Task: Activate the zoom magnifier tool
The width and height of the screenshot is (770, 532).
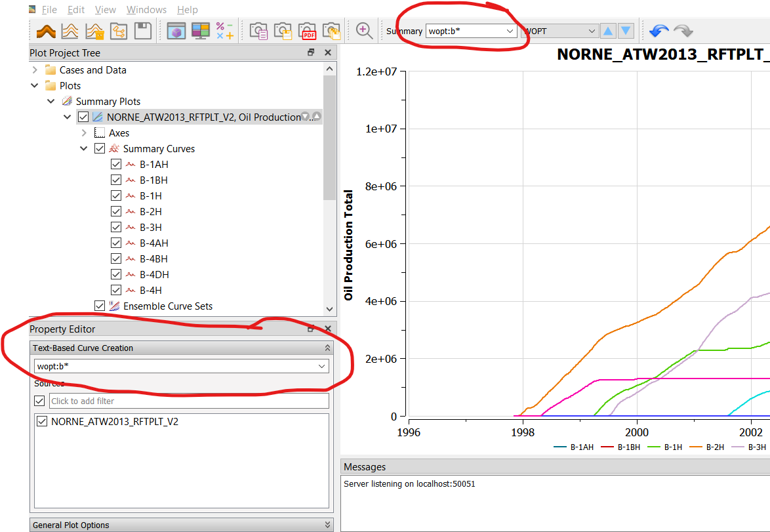Action: [363, 30]
